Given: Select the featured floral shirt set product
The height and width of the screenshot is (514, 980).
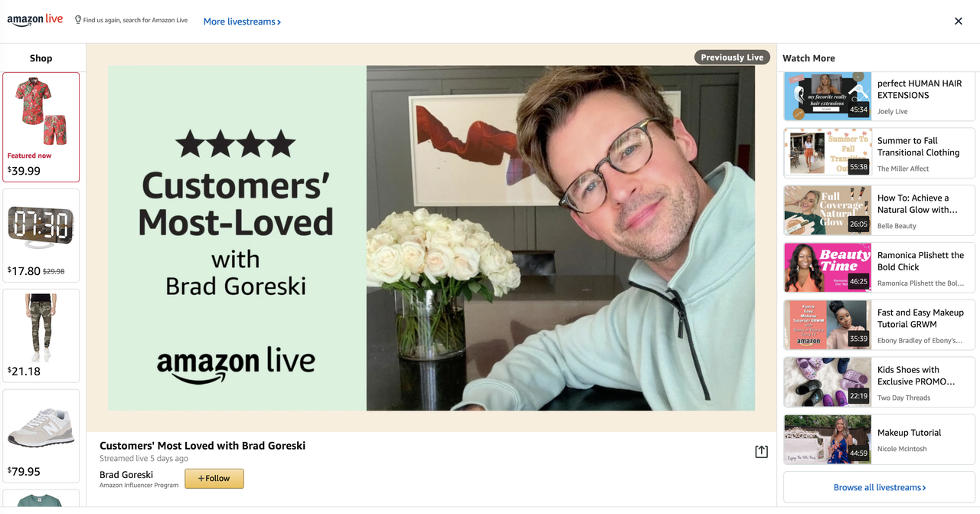Looking at the screenshot, I should [41, 127].
